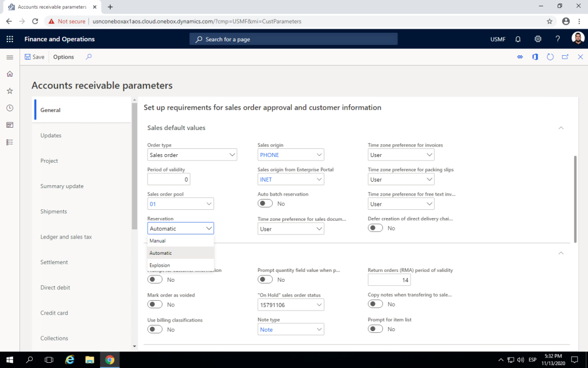Open the workspaces icon in the left sidebar
The height and width of the screenshot is (368, 588).
point(9,124)
